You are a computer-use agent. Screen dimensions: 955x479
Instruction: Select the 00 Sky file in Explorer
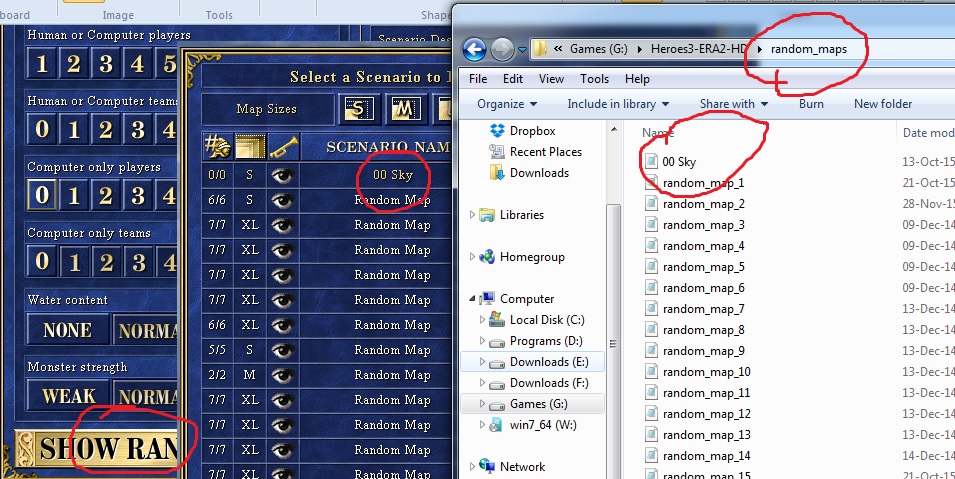point(678,161)
